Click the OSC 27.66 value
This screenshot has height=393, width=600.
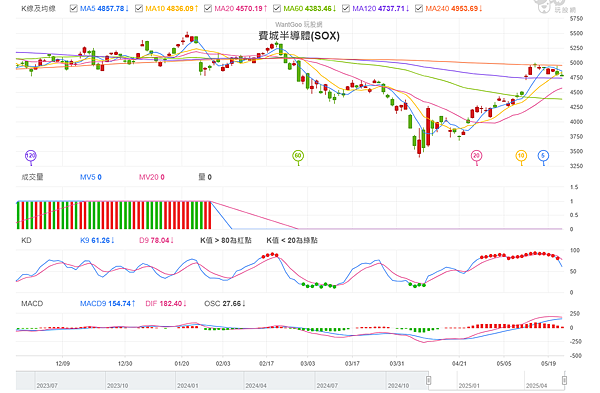225,303
